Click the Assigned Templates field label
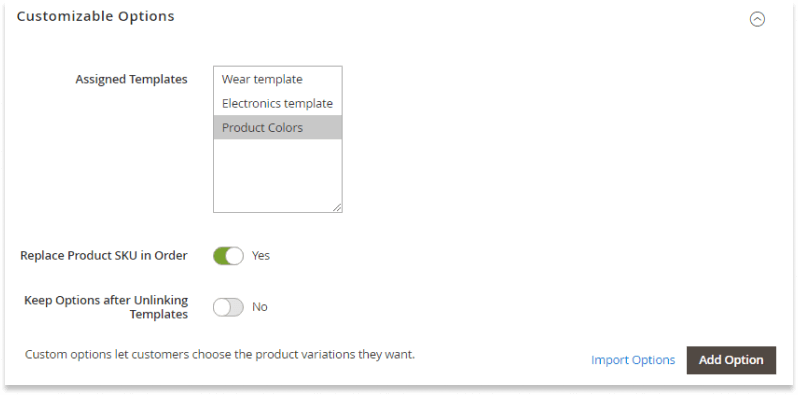Viewport: 798px width, 395px height. pyautogui.click(x=131, y=79)
